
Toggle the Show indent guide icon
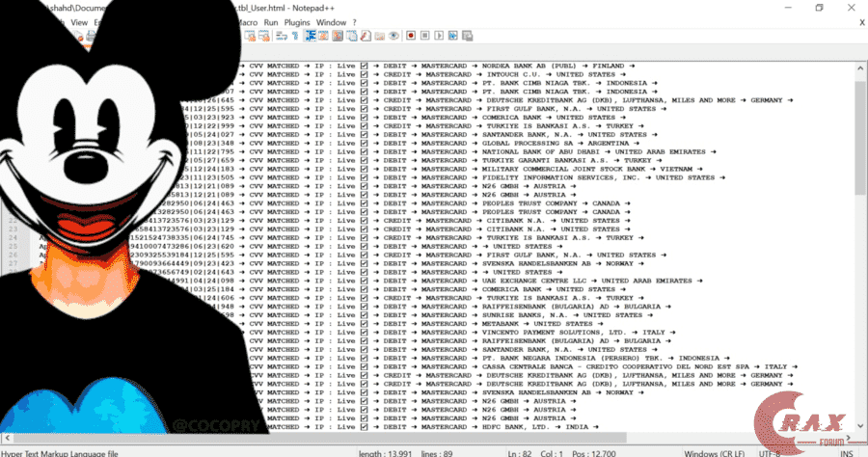[310, 36]
